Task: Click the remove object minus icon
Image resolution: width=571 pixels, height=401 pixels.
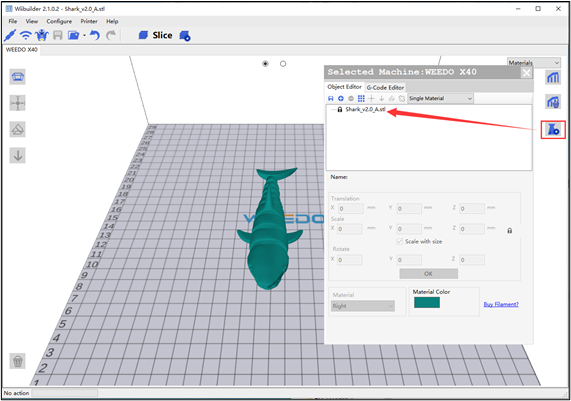Action: point(351,98)
